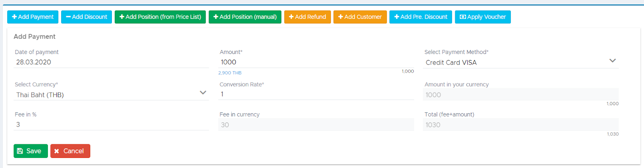Save the payment

pos(31,151)
